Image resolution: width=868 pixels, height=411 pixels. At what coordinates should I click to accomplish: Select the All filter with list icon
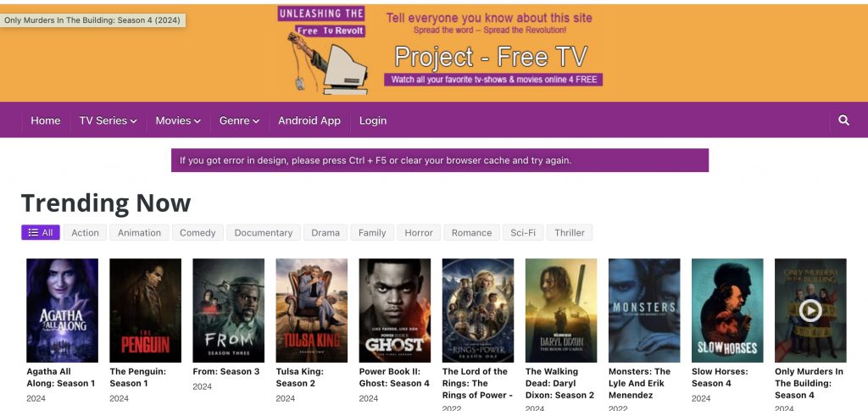[41, 232]
